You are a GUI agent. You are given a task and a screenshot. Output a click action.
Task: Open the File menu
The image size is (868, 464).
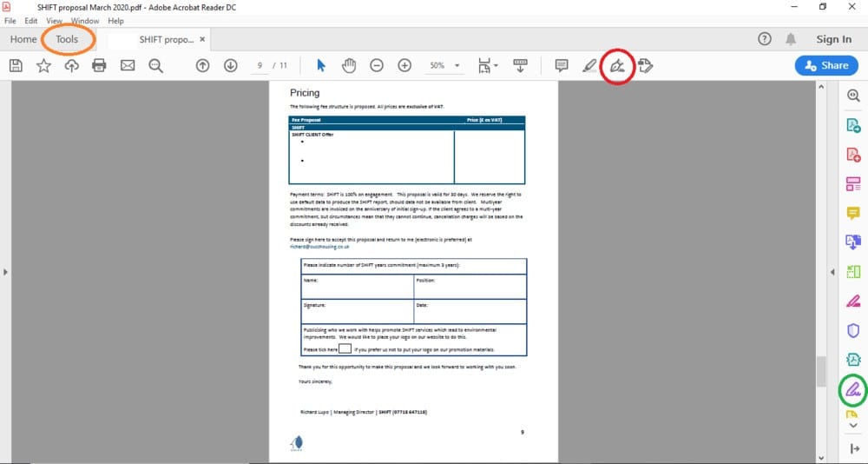click(10, 21)
